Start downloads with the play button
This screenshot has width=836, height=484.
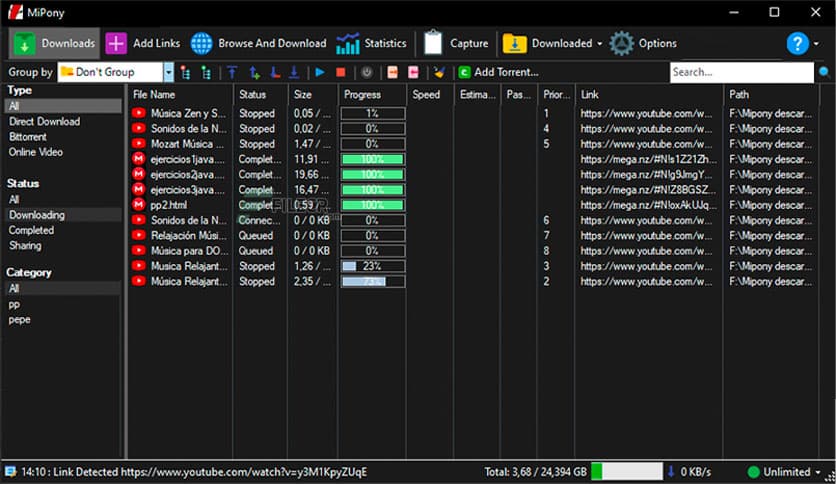(x=320, y=72)
